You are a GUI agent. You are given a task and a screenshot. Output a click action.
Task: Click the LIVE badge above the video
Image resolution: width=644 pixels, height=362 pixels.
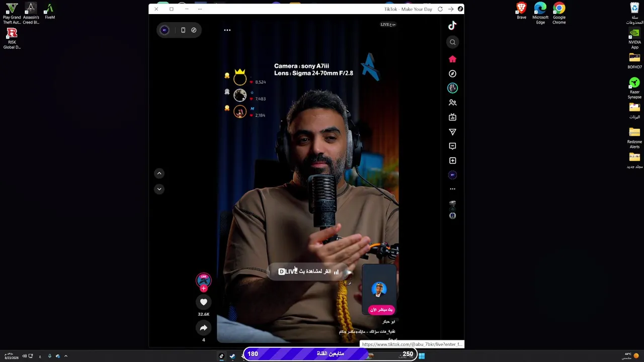(388, 24)
